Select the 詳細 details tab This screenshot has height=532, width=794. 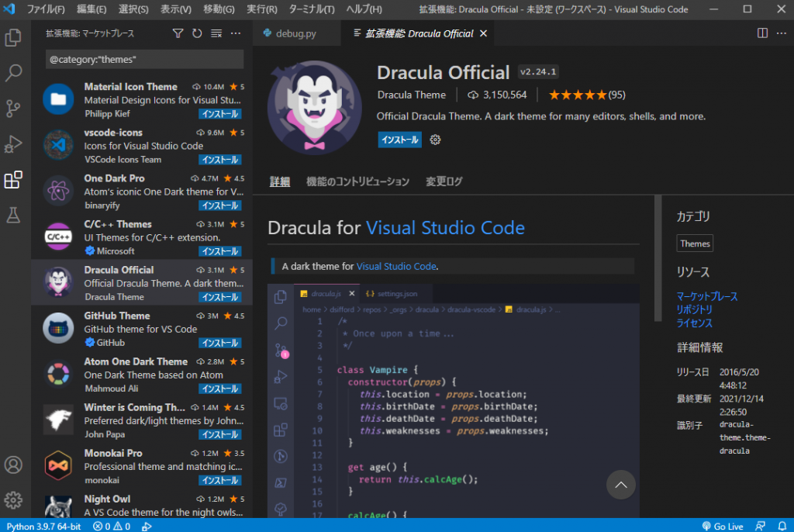click(x=279, y=181)
